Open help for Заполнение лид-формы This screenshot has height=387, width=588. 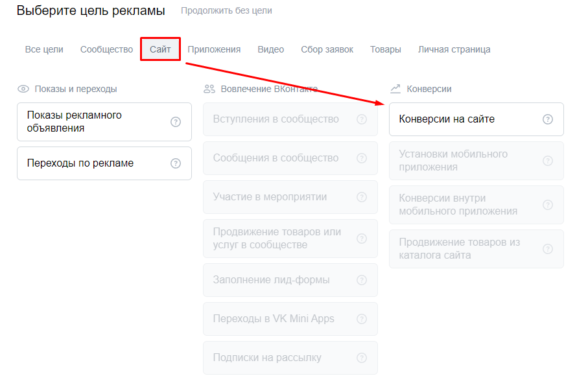362,280
